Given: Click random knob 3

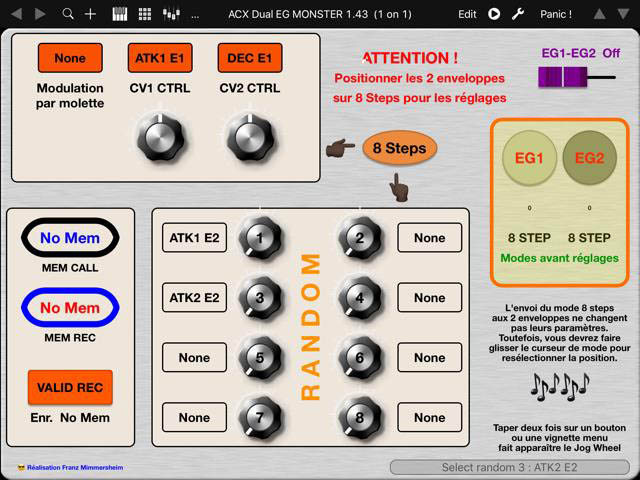Looking at the screenshot, I should point(260,298).
